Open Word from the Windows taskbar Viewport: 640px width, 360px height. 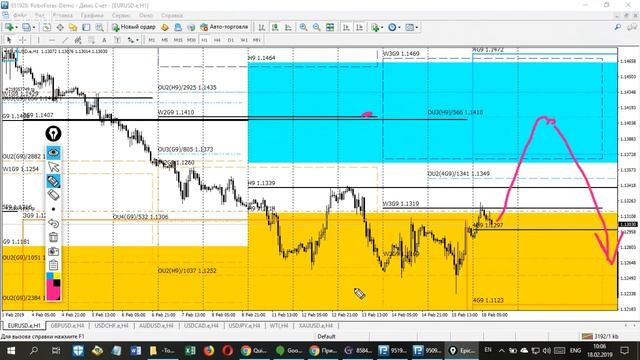click(x=135, y=351)
